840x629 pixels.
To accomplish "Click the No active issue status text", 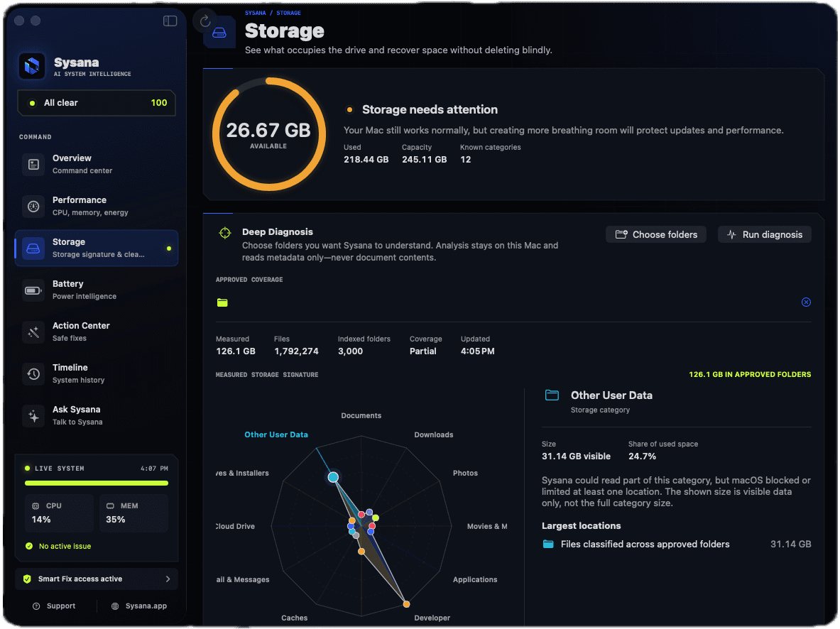I will [65, 547].
